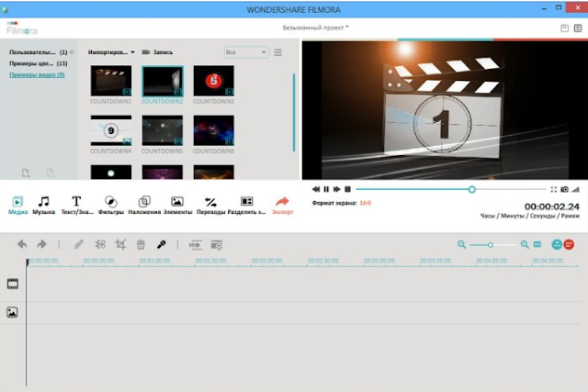Select the Примеры цве... (13) folder
The image size is (588, 392).
tap(39, 63)
